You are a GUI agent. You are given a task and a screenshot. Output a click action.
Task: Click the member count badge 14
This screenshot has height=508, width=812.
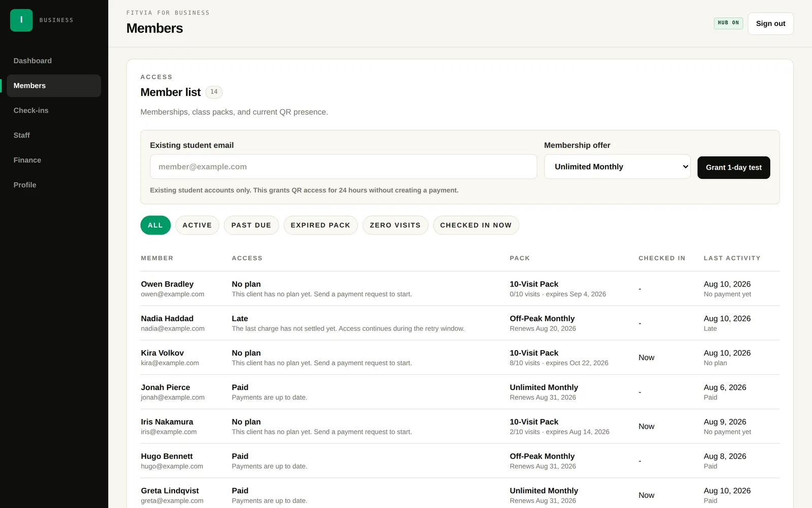coord(214,92)
